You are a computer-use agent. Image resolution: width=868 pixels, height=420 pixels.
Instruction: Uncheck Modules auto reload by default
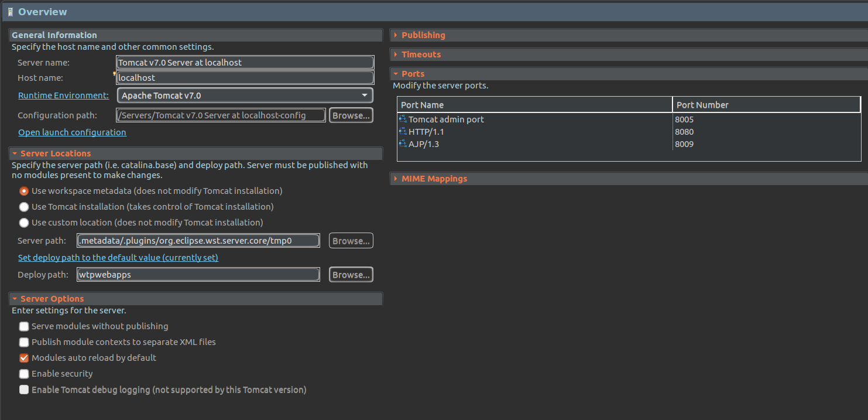(x=24, y=358)
